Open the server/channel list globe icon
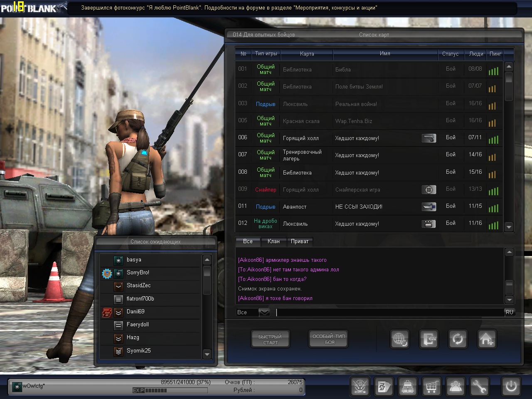This screenshot has width=532, height=399. point(400,340)
